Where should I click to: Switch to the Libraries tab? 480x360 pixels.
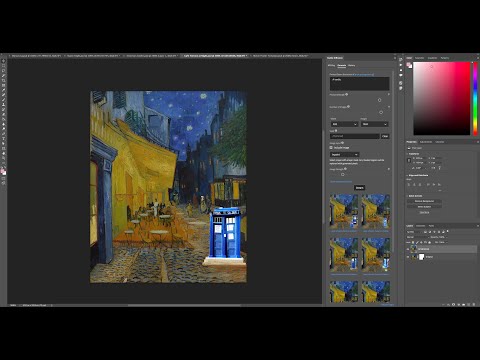440,142
